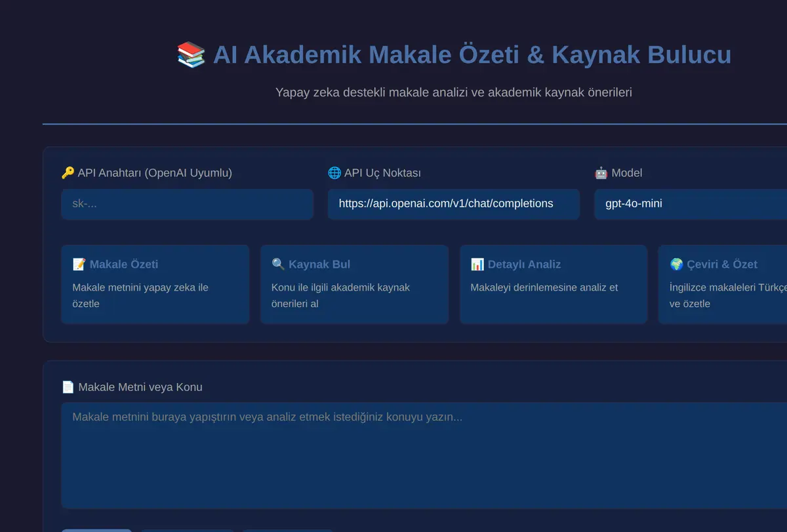The image size is (787, 532).
Task: Click the books emoji in the page title
Action: pyautogui.click(x=191, y=54)
